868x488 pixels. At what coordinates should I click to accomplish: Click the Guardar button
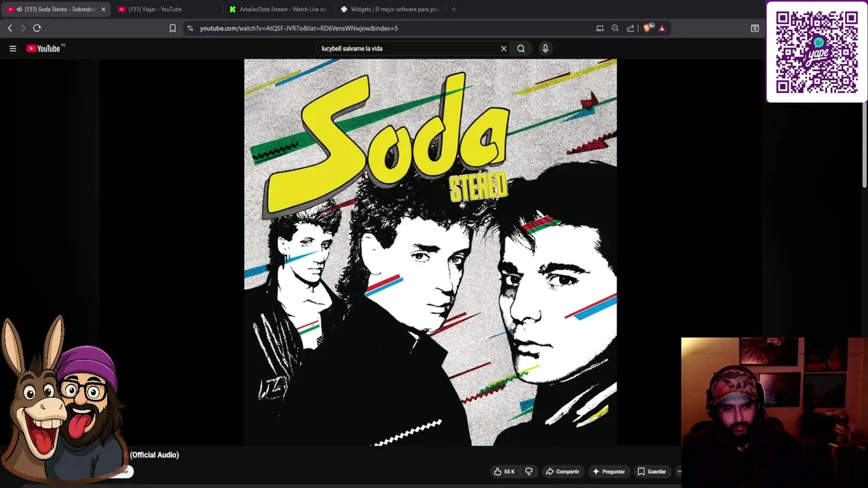[x=652, y=472]
